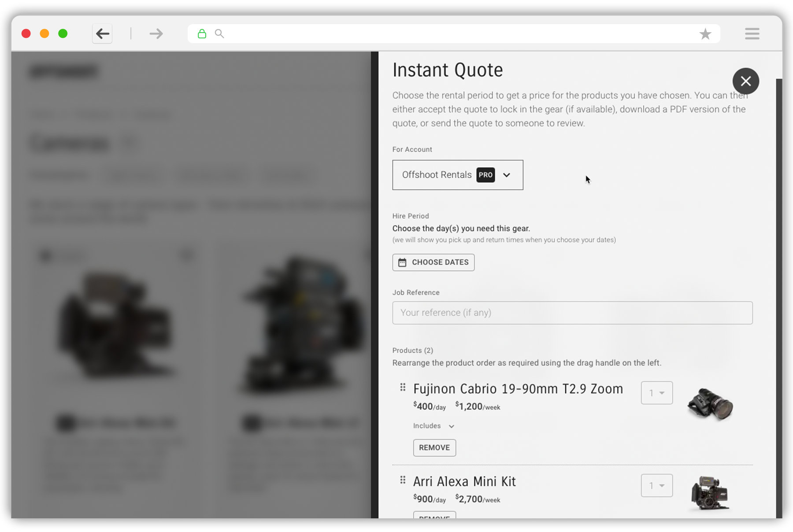Click the browser forward arrow
The height and width of the screenshot is (532, 793).
[x=156, y=33]
